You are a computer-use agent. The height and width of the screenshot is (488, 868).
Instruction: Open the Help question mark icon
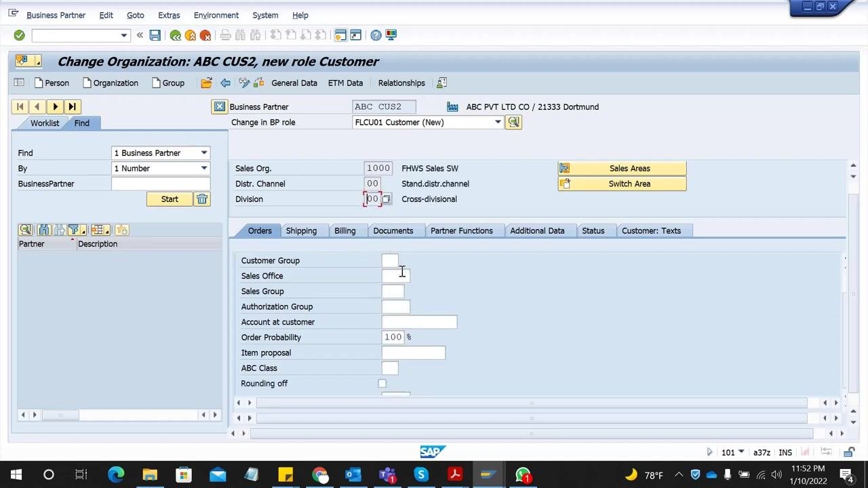(376, 35)
